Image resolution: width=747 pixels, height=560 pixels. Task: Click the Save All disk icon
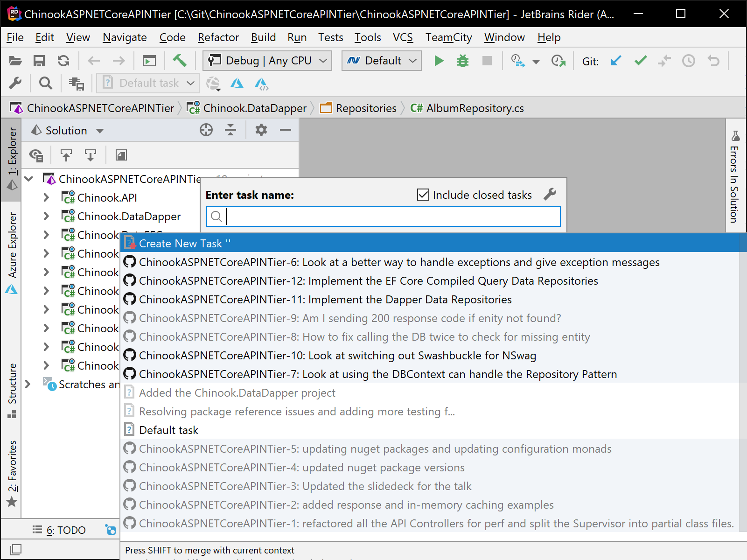tap(39, 61)
